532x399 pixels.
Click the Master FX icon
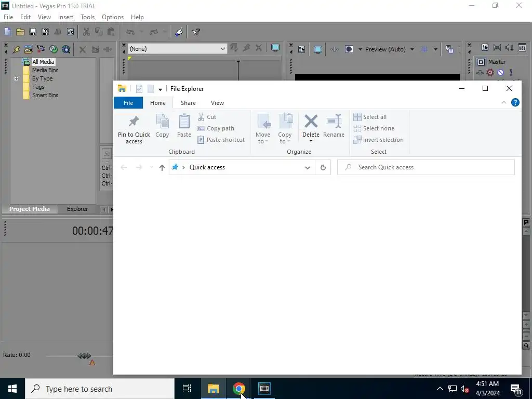pos(480,72)
